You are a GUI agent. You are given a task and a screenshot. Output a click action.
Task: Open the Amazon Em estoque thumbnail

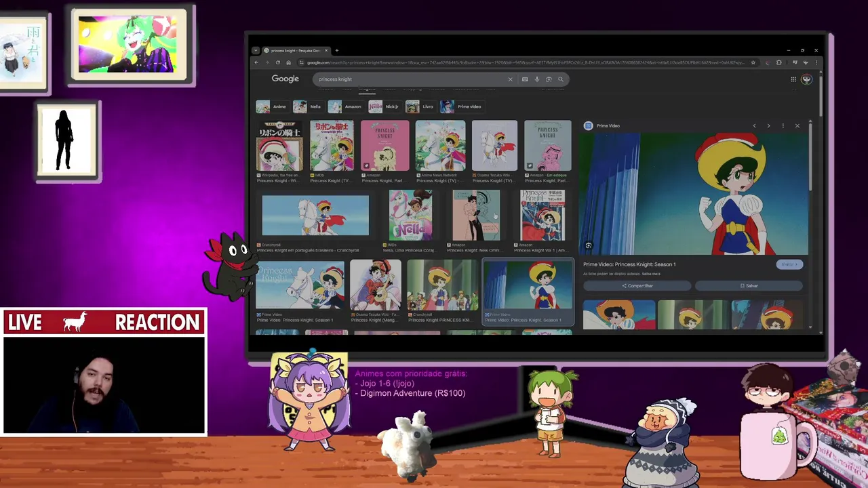[x=547, y=146]
